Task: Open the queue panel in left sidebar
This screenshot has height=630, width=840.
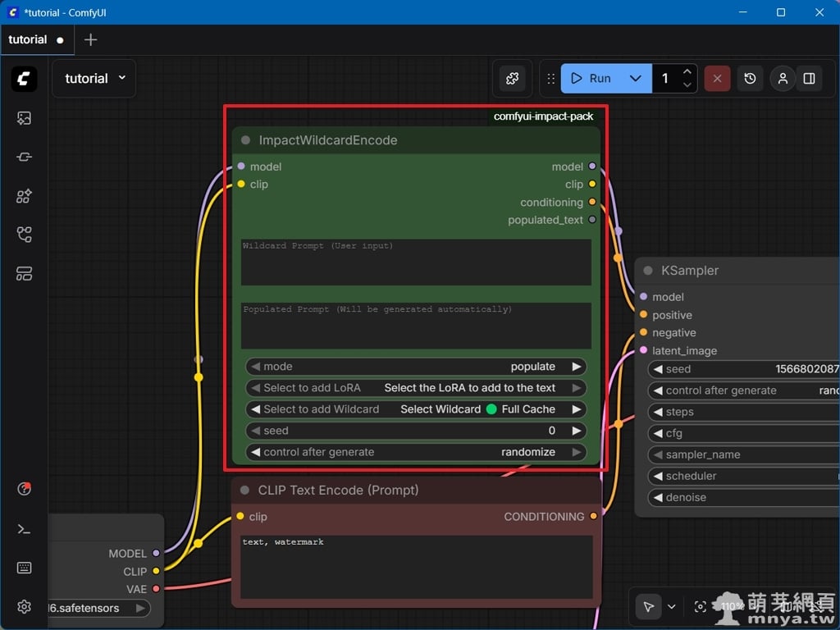Action: click(24, 118)
